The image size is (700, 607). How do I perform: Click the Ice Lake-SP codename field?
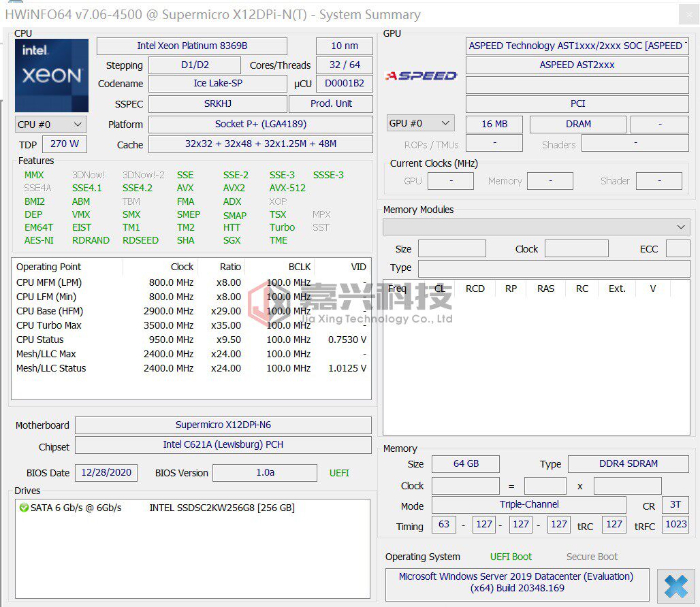click(218, 84)
